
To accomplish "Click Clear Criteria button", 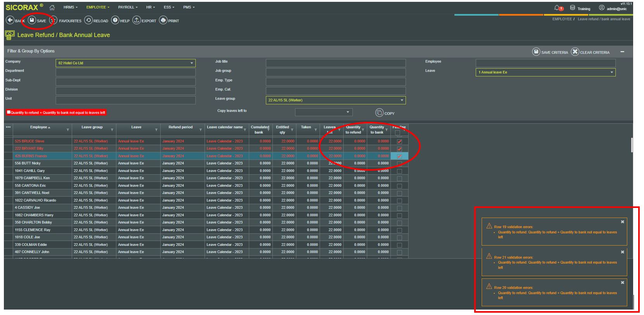I will pos(575,52).
